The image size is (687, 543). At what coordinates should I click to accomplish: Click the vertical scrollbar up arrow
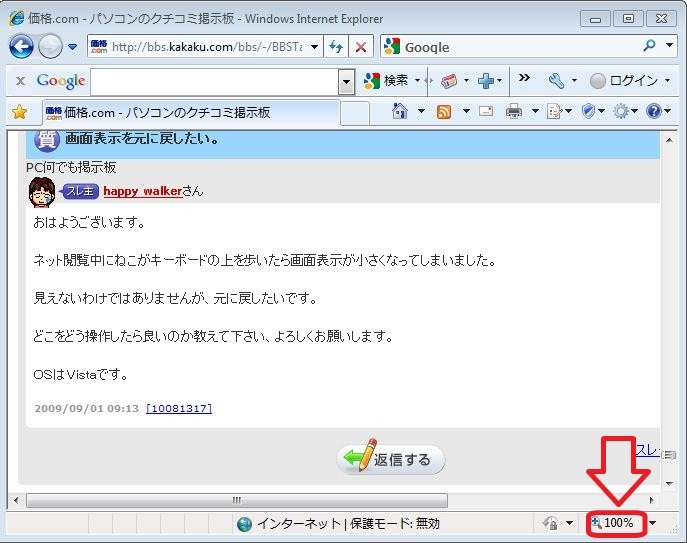669,140
